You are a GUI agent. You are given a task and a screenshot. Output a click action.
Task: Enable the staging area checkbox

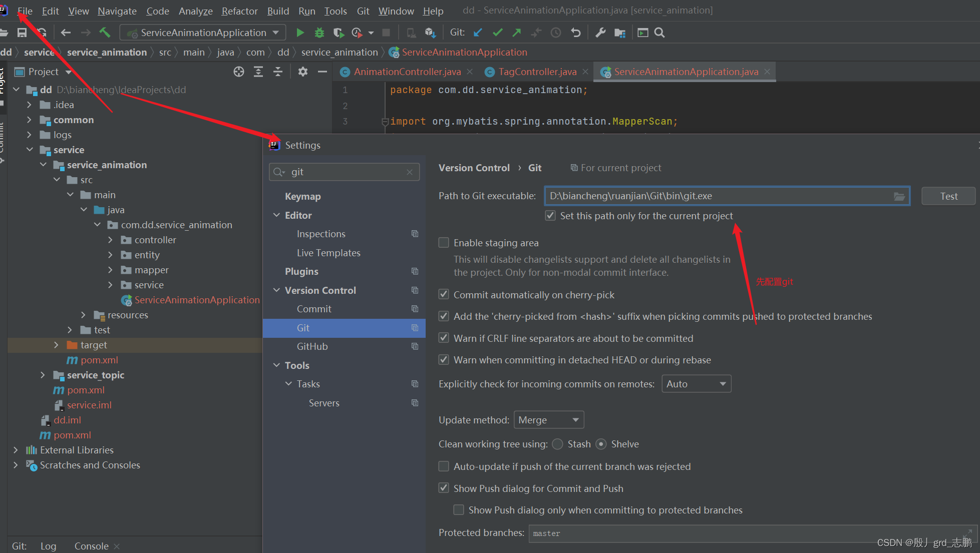pyautogui.click(x=444, y=243)
